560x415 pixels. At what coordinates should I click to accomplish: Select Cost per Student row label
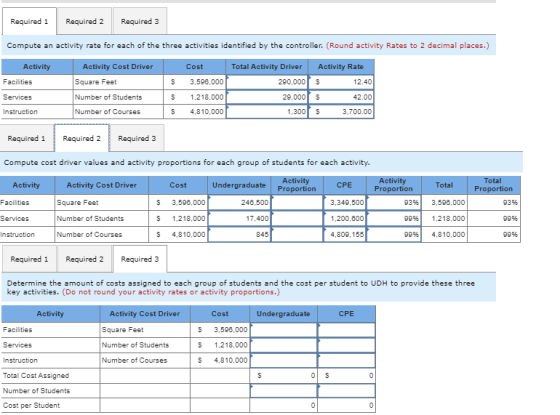(x=31, y=406)
